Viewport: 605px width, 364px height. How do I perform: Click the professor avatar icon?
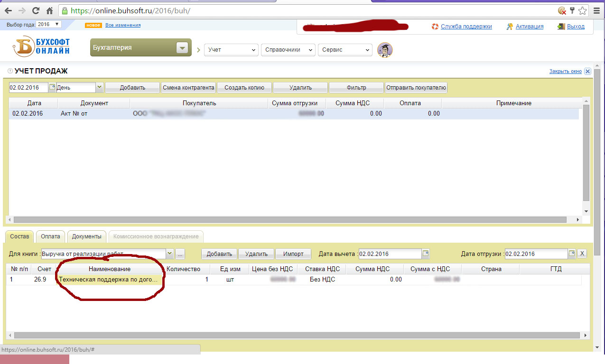click(x=385, y=50)
